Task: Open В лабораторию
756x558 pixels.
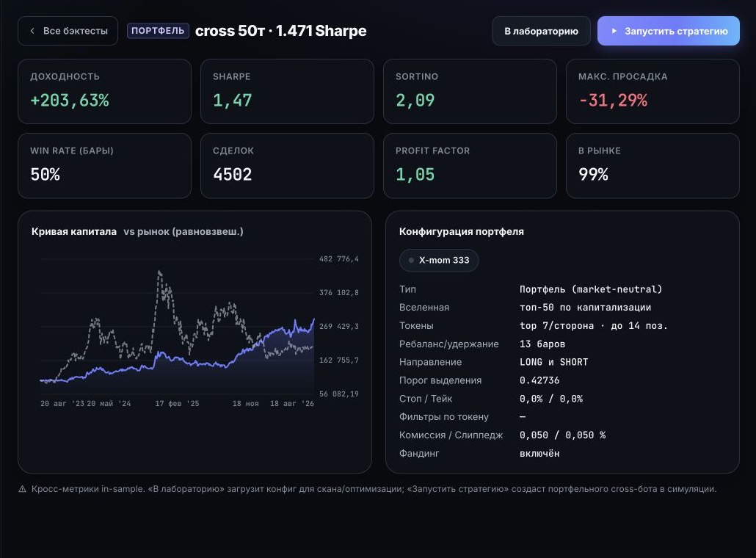Action: click(x=541, y=31)
